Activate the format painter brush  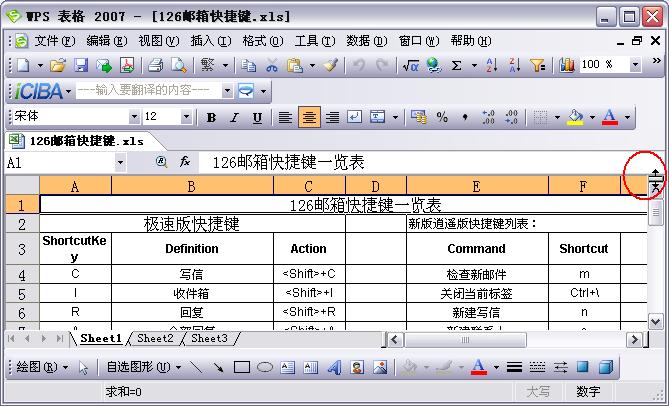[x=330, y=65]
